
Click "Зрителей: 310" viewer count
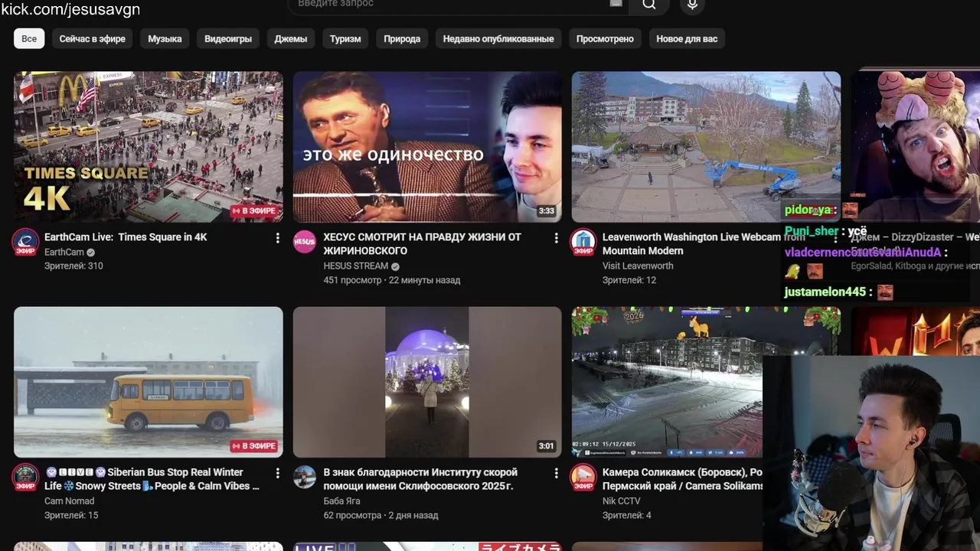tap(73, 266)
